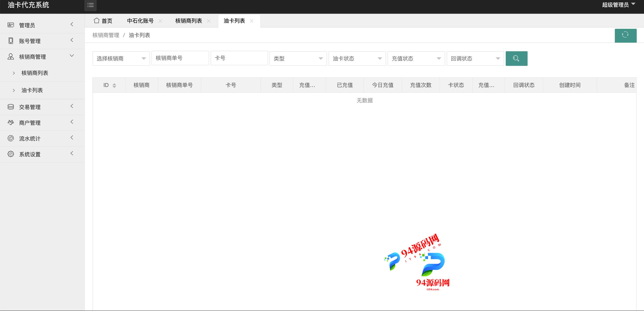Open 核销商列表 in the sidebar
The image size is (644, 311).
click(x=35, y=73)
